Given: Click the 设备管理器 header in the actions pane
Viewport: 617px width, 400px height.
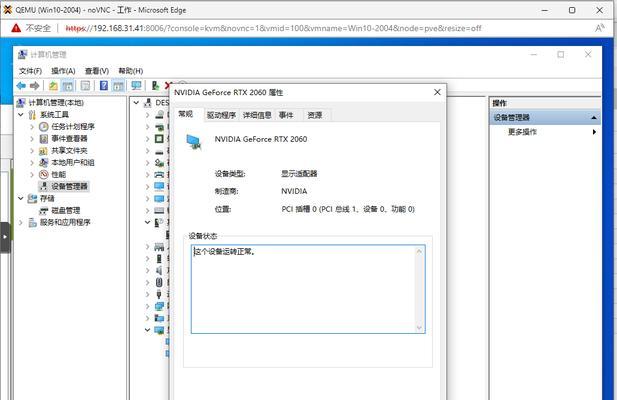Looking at the screenshot, I should (x=545, y=118).
